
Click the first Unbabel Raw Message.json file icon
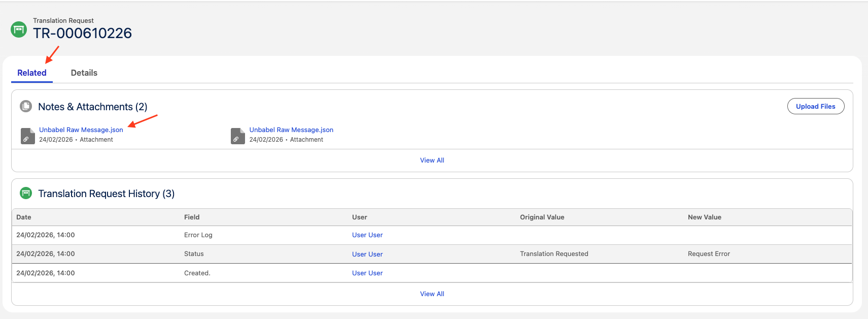28,136
